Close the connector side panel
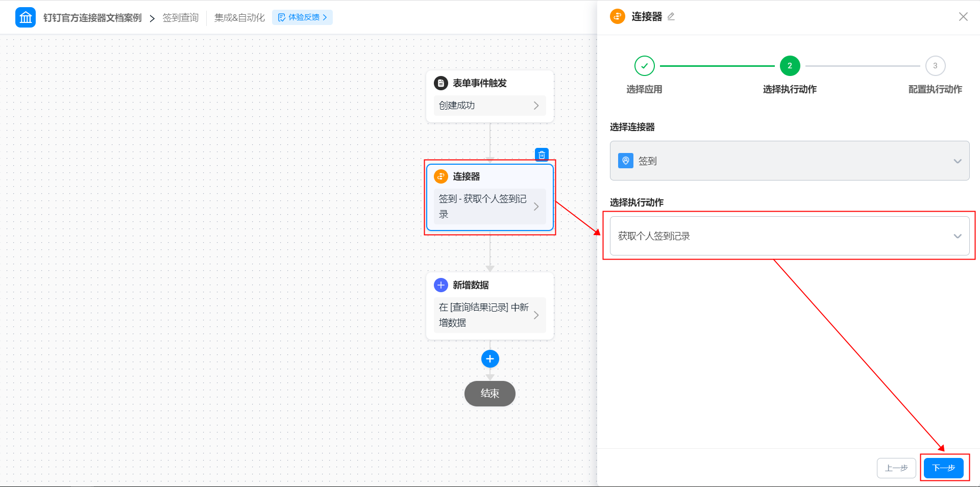This screenshot has height=487, width=980. tap(963, 17)
